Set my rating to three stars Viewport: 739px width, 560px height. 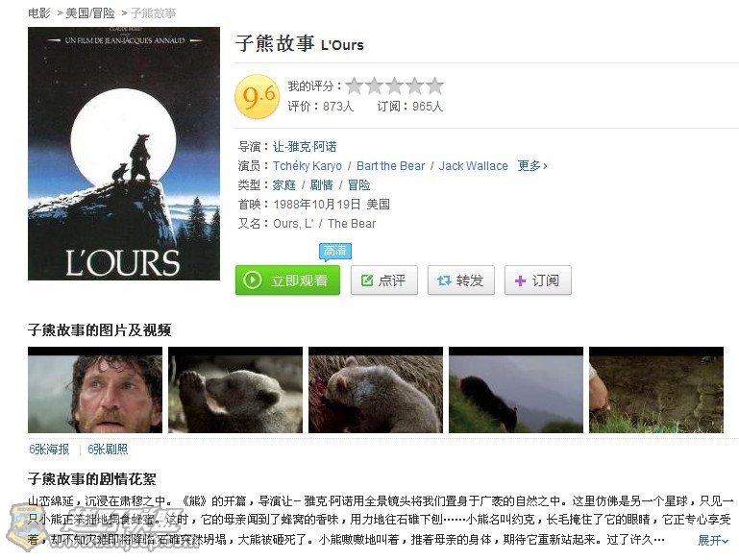[394, 86]
